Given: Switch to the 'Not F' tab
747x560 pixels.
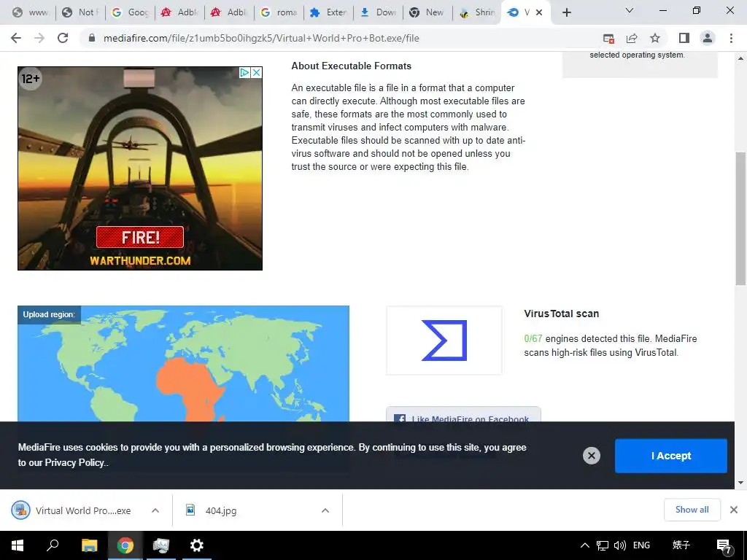Looking at the screenshot, I should 80,12.
